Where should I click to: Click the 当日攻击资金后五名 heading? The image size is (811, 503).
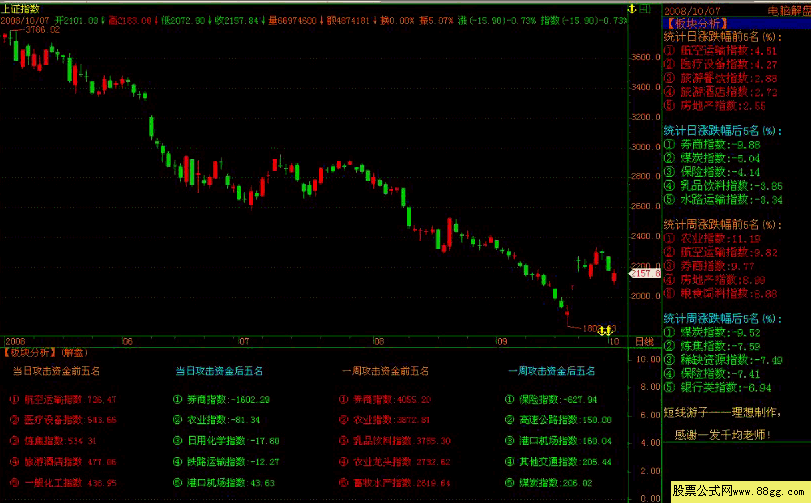coord(219,371)
